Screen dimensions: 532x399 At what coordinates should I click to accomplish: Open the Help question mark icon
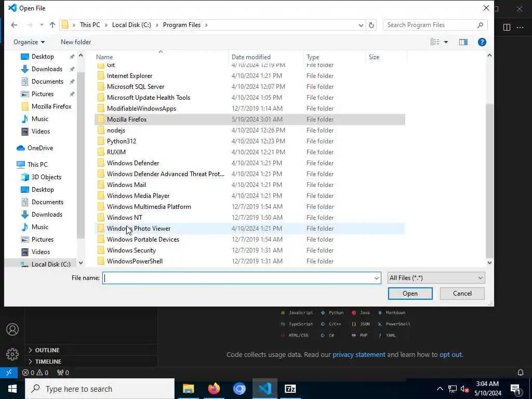(482, 42)
